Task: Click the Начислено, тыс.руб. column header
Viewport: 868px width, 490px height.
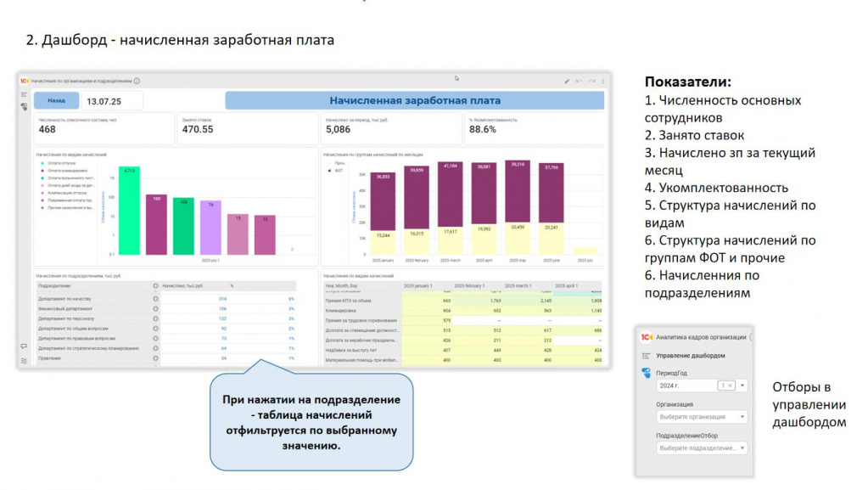Action: click(x=182, y=286)
